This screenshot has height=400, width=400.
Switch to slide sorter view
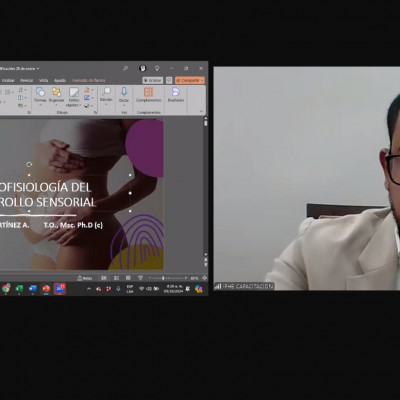116,278
